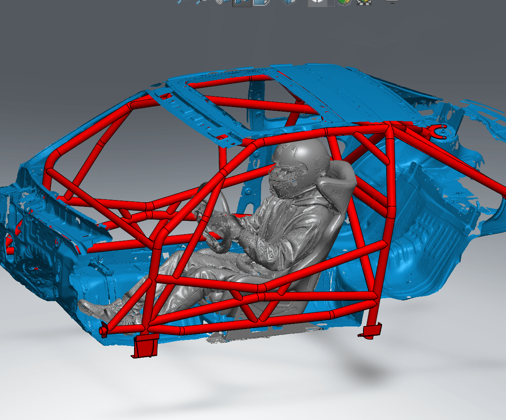
Task: Select the red rear mounting foot plate
Action: pos(371,330)
